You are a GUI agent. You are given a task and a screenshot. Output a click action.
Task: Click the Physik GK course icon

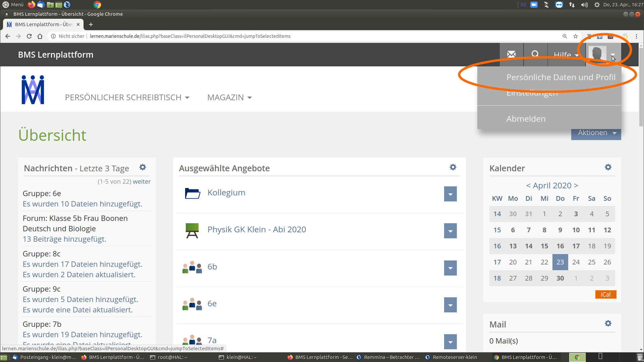[192, 230]
